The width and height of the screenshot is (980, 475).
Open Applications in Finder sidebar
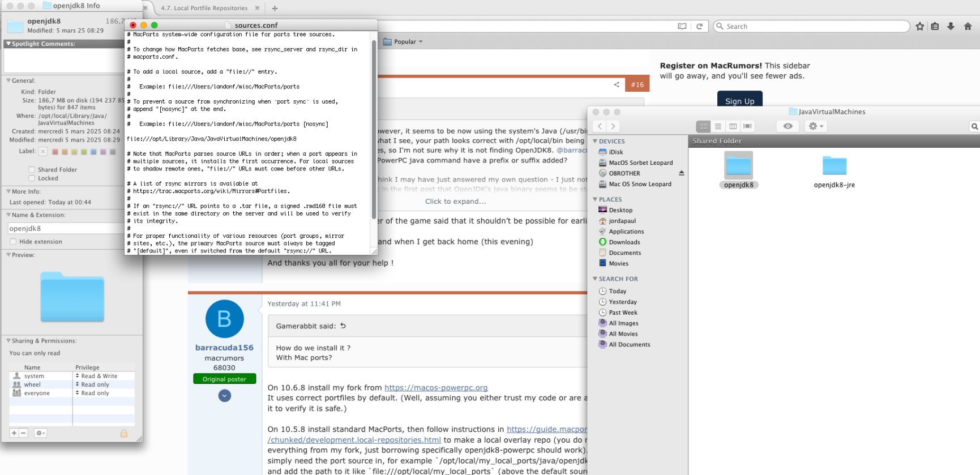click(626, 232)
